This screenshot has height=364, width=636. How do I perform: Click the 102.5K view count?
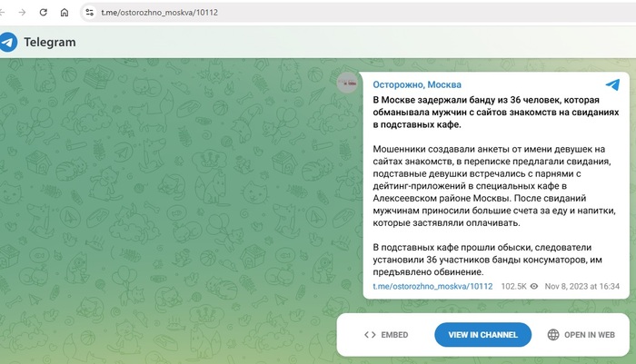tap(513, 286)
